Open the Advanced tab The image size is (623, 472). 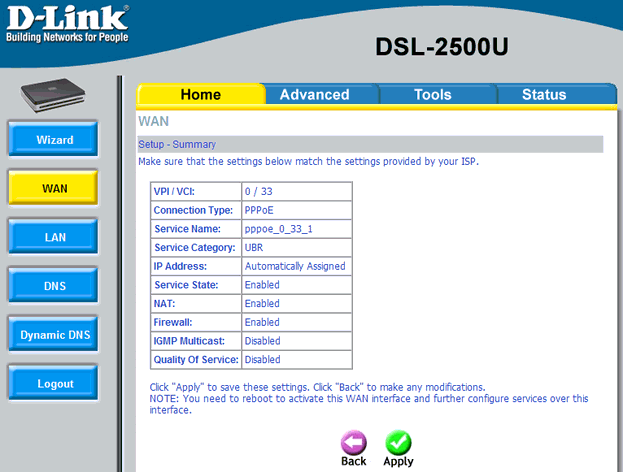tap(314, 95)
